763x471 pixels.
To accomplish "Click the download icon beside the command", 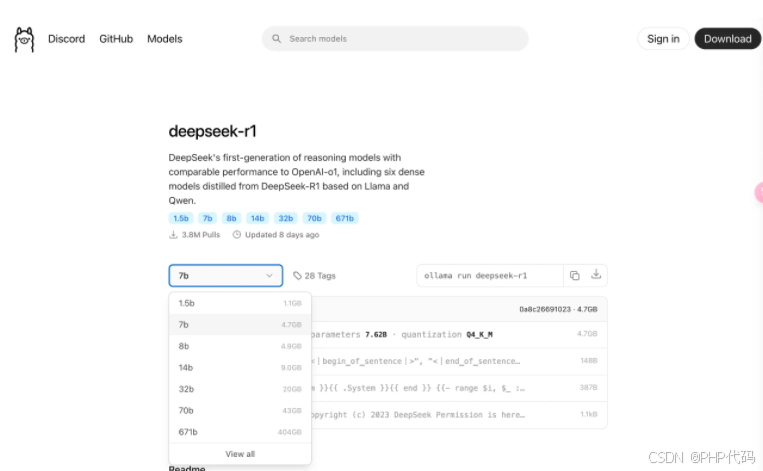I will click(x=596, y=274).
